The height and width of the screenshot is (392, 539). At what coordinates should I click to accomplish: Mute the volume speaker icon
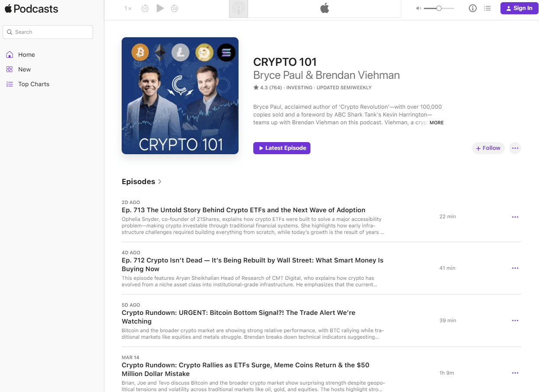click(x=418, y=8)
